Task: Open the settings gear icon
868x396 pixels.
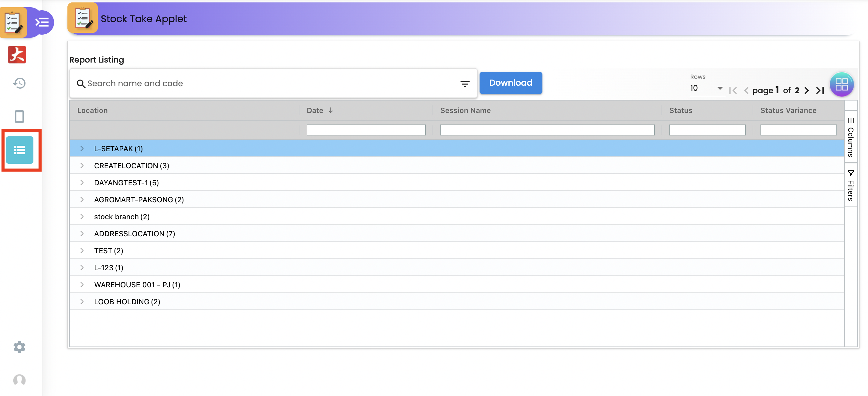Action: click(19, 347)
